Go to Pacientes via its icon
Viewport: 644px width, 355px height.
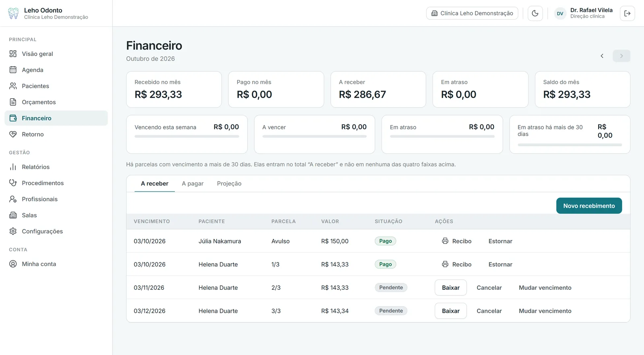pyautogui.click(x=13, y=86)
